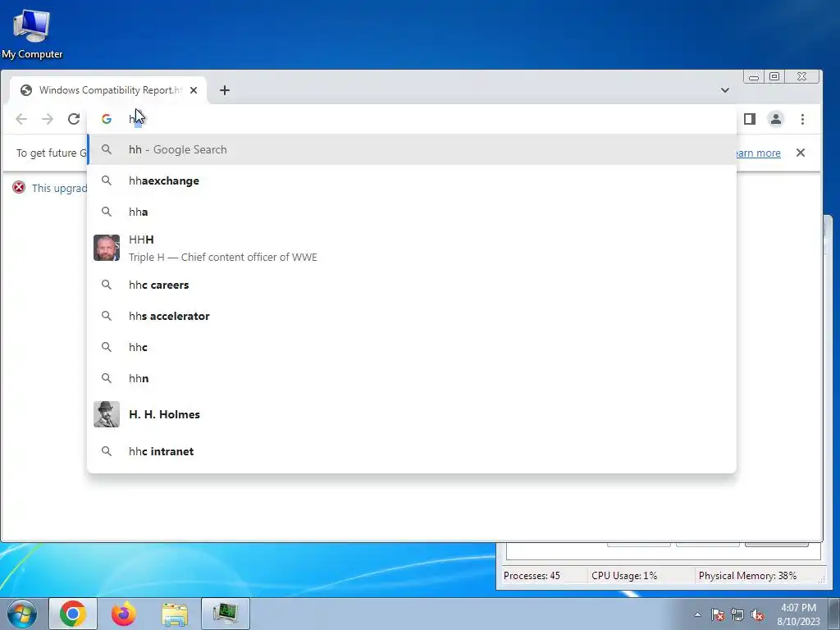
Task: Open My Computer desktop icon
Action: (x=32, y=33)
